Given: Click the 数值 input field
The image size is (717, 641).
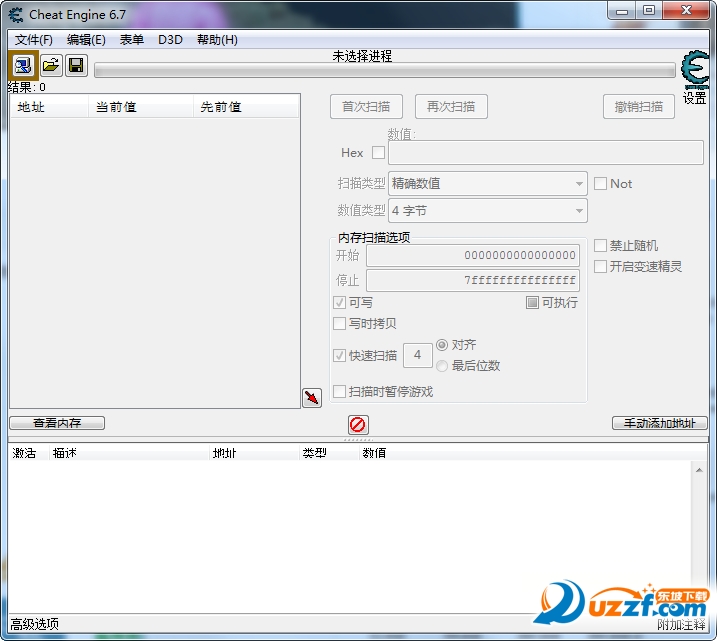Looking at the screenshot, I should point(546,153).
